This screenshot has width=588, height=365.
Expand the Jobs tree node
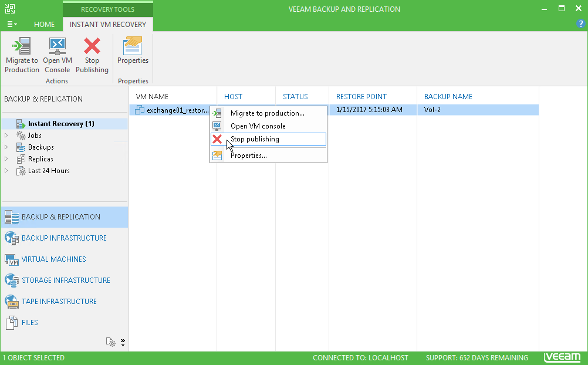click(6, 135)
